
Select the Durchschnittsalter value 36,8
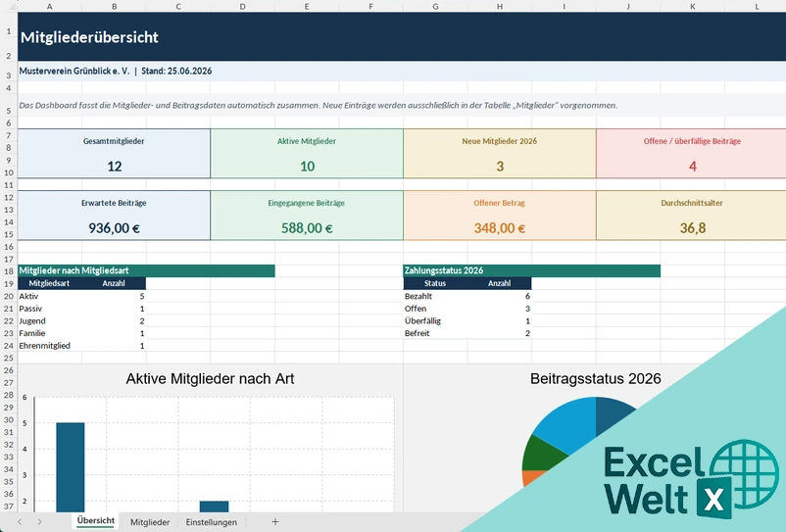click(x=693, y=228)
